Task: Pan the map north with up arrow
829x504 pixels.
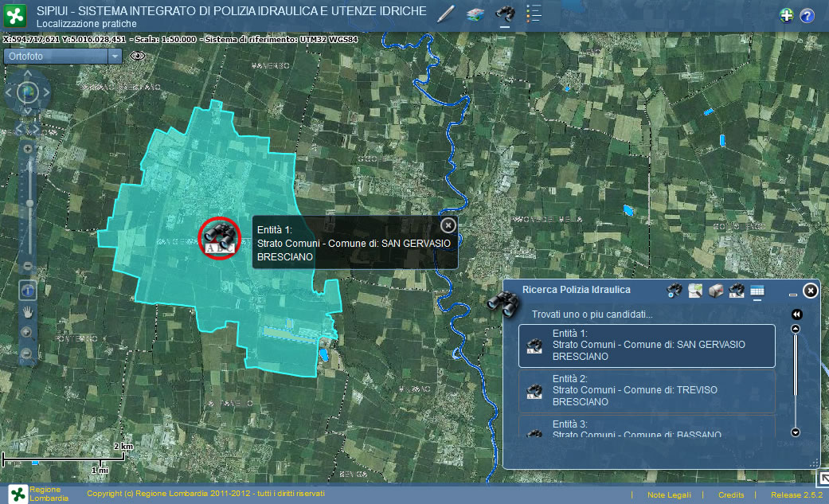Action: coord(28,73)
